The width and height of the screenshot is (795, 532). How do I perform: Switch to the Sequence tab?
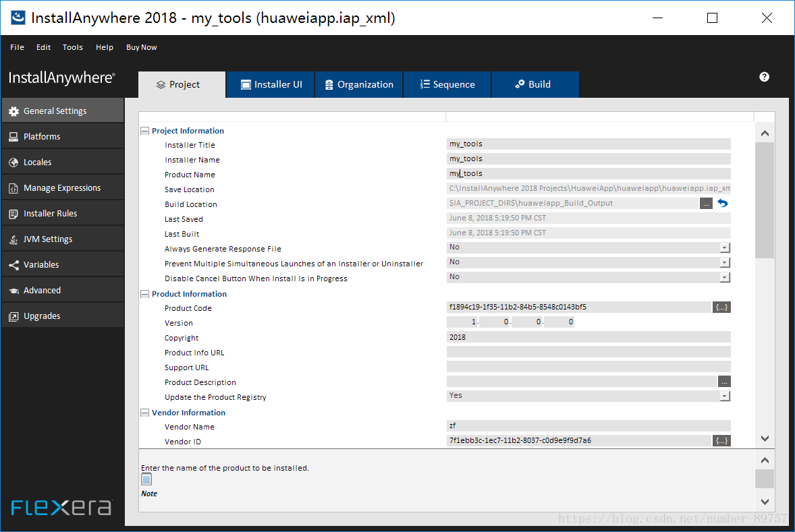point(447,84)
